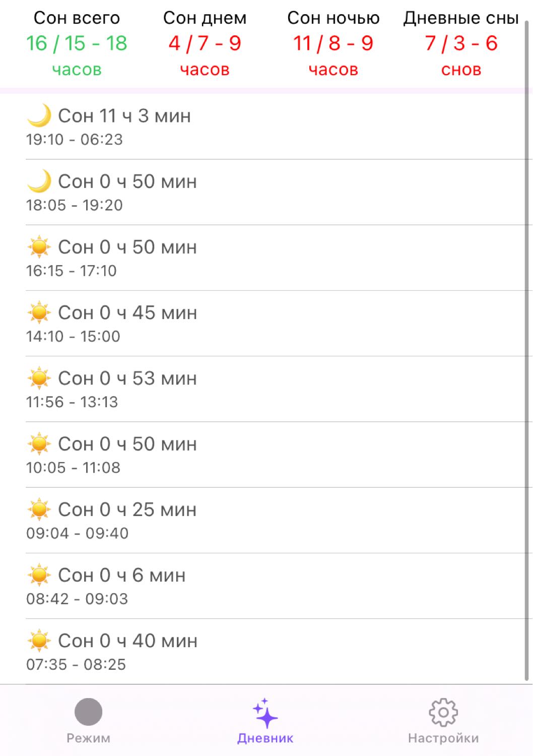Tap the sun icon of the 25 мин sleep

[39, 510]
